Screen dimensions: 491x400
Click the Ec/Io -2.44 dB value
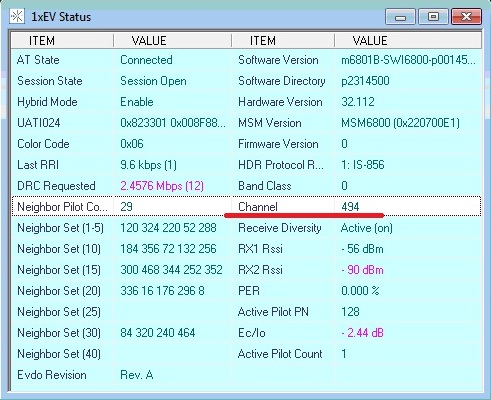(x=362, y=333)
